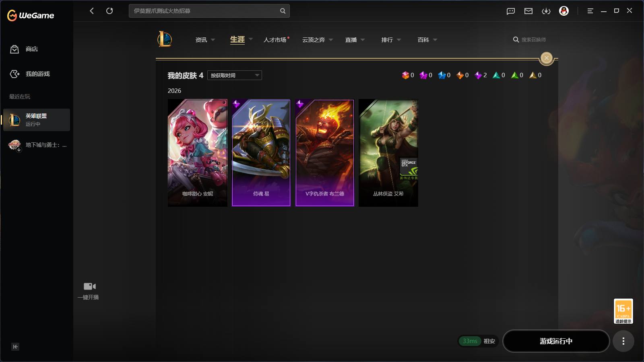Screen dimensions: 644x362
Task: Click the back navigation arrow
Action: (92, 11)
